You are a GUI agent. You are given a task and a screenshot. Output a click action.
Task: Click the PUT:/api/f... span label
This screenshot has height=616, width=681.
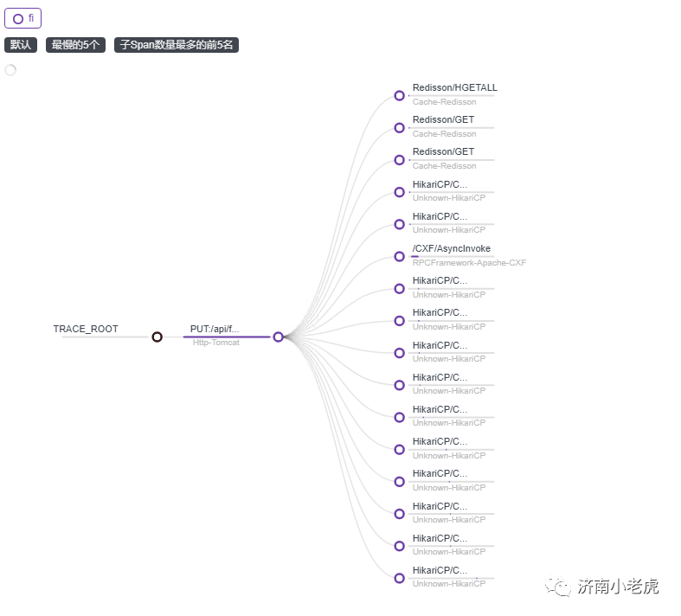(215, 329)
